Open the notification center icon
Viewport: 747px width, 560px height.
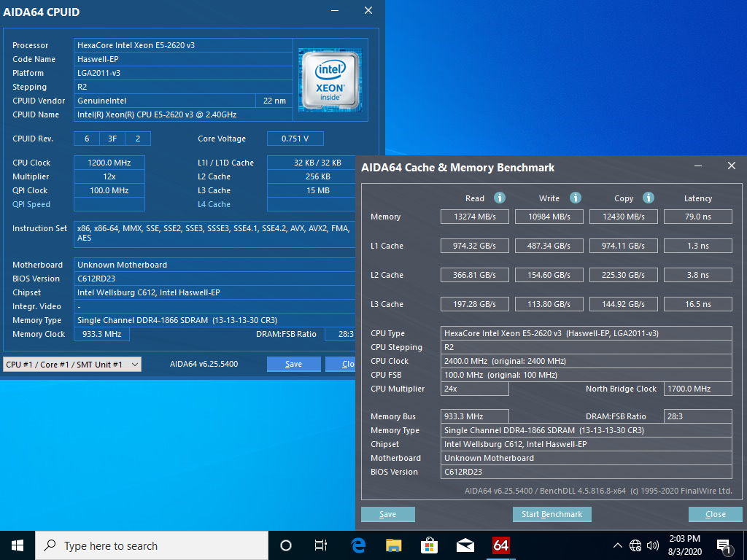pos(724,547)
